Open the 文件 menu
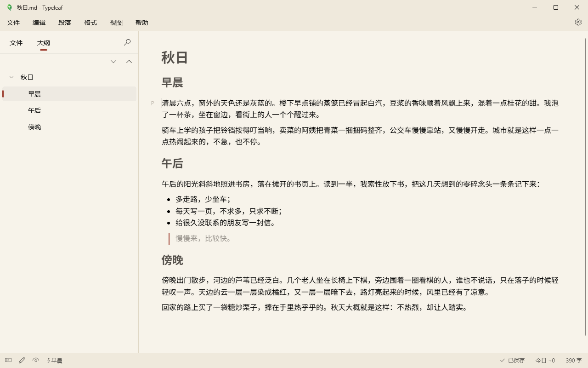Screen dimensions: 588x368 click(13, 23)
